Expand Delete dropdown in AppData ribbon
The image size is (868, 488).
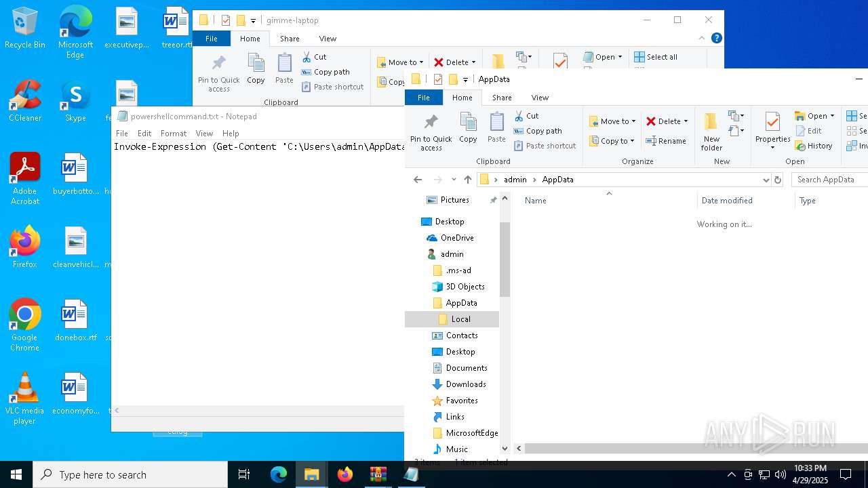pyautogui.click(x=686, y=121)
